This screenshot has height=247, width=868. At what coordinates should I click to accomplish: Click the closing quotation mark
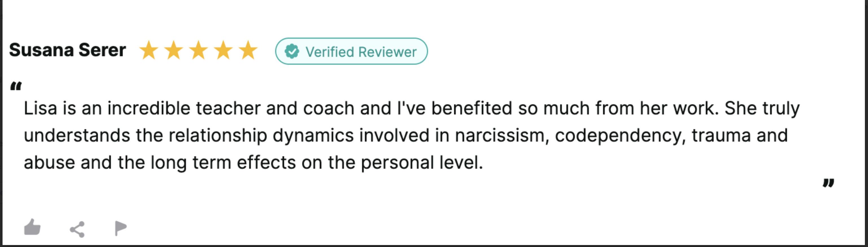click(x=828, y=183)
